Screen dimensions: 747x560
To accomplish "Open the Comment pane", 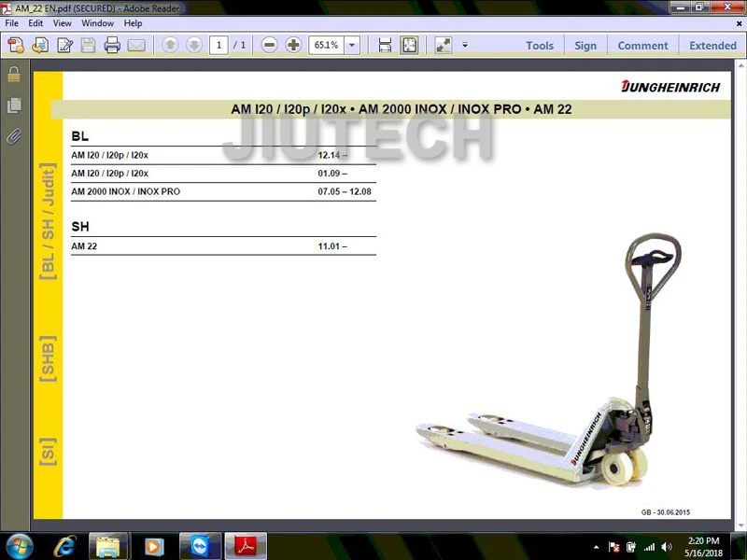I will 642,46.
